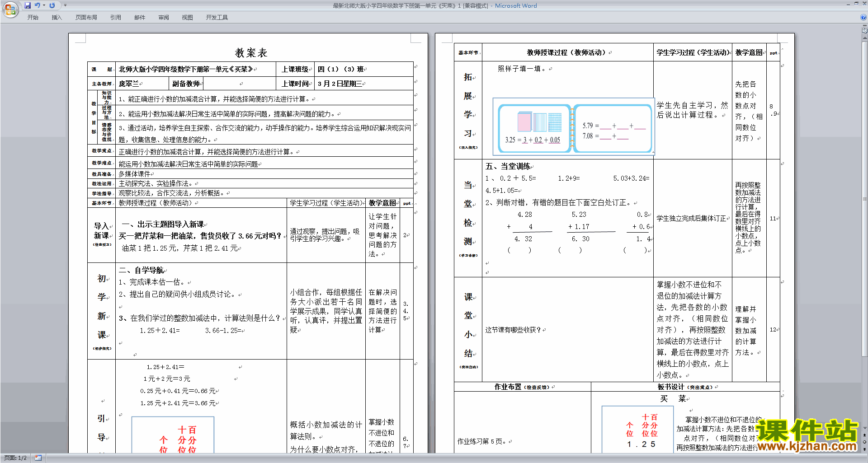
Task: Click the cell 副备教师
Action: point(186,84)
